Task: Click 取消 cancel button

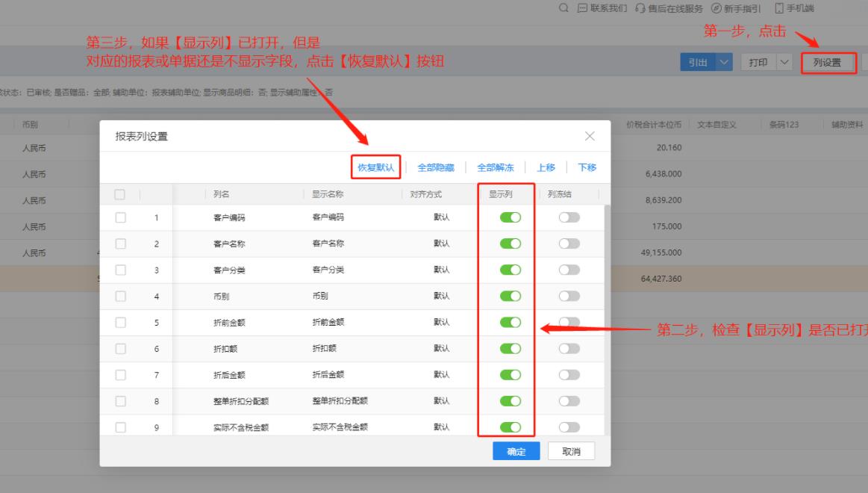Action: pos(571,451)
